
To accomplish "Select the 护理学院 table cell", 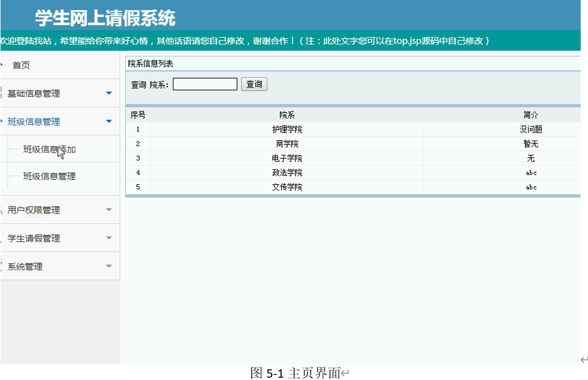I will tap(287, 129).
